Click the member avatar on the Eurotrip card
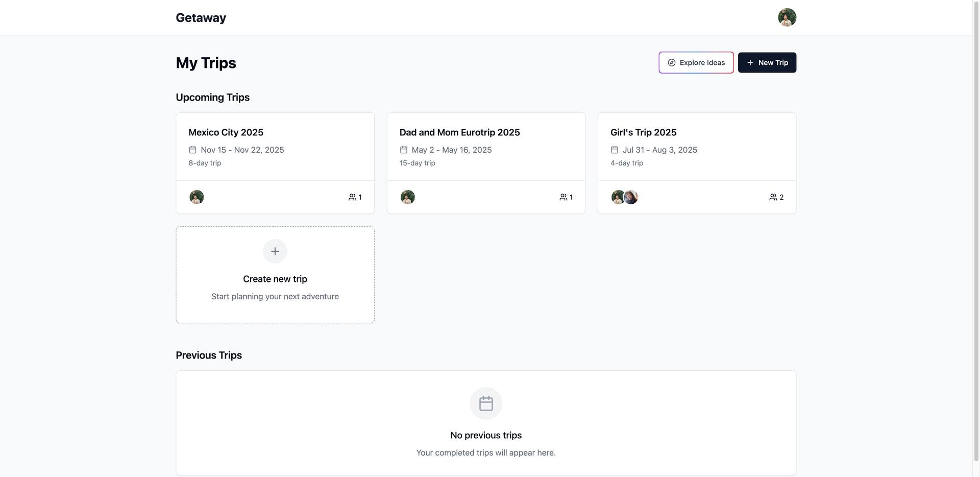Viewport: 980px width, 477px height. [407, 197]
